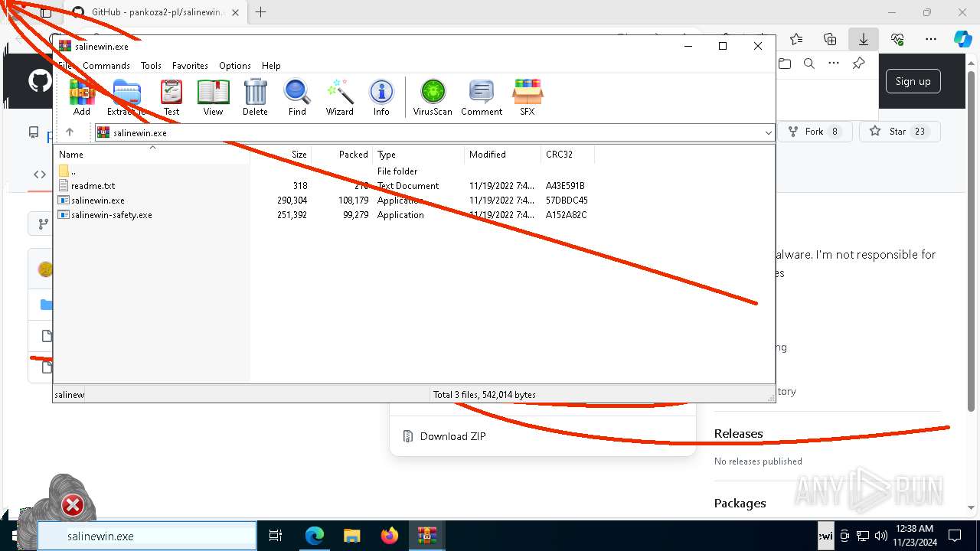Sort by Modified column header
The width and height of the screenshot is (980, 551).
click(x=502, y=155)
